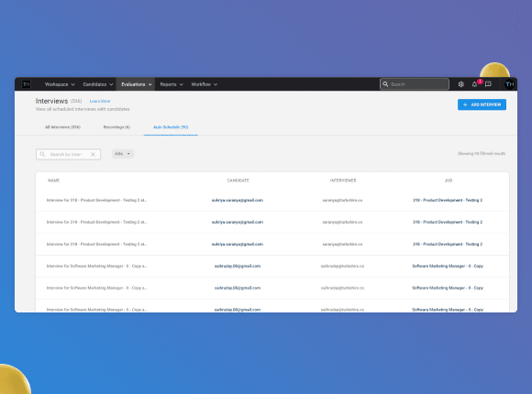Open the topmost saitradap gmail candidate link
The width and height of the screenshot is (532, 394).
[x=238, y=266]
